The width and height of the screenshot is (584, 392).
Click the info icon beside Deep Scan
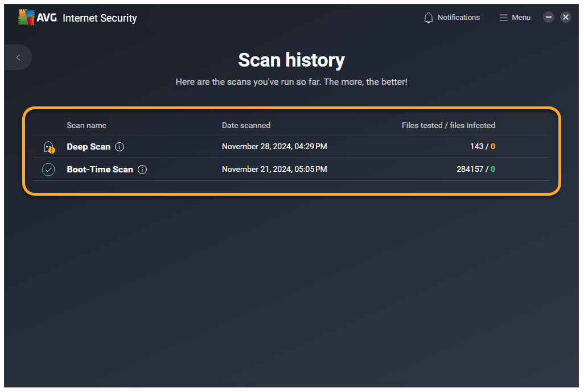[x=120, y=147]
